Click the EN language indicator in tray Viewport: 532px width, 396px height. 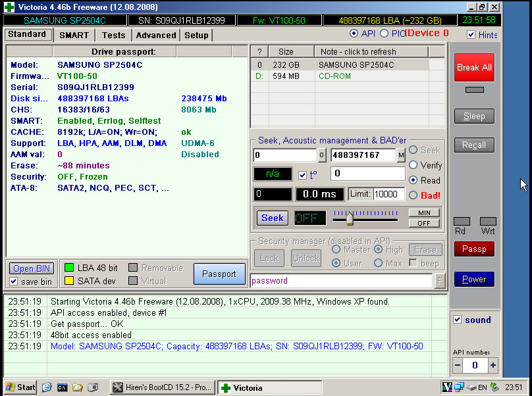[x=483, y=387]
